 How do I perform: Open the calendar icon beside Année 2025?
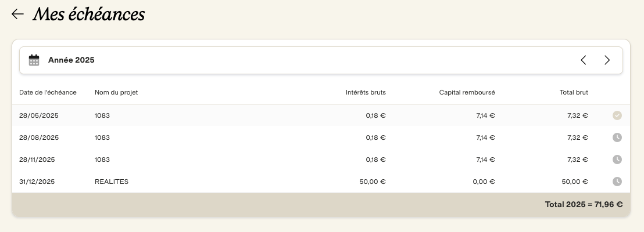(x=34, y=60)
